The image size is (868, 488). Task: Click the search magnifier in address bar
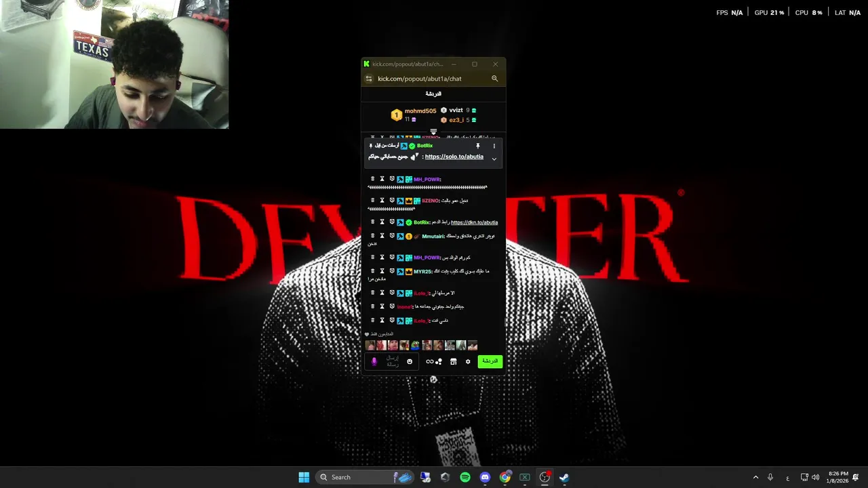tap(494, 79)
